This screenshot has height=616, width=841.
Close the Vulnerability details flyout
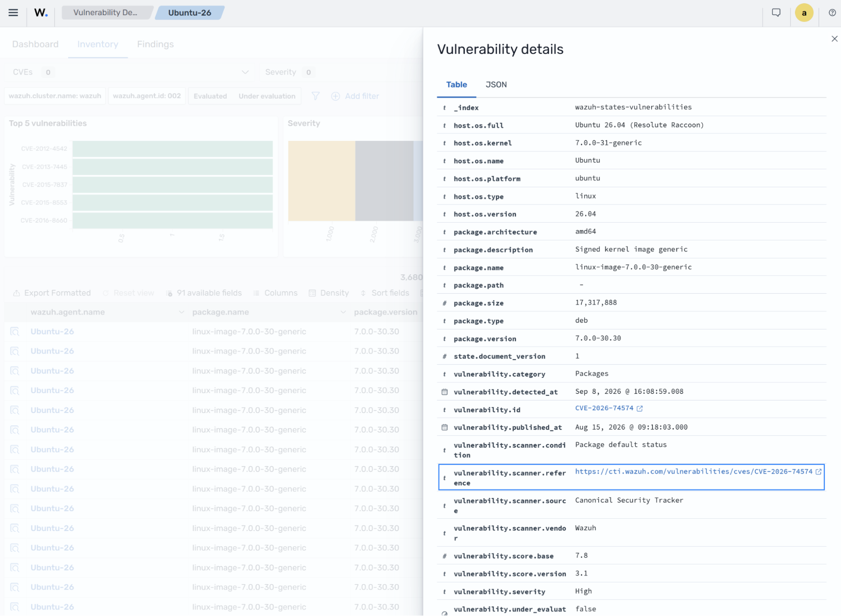click(834, 39)
